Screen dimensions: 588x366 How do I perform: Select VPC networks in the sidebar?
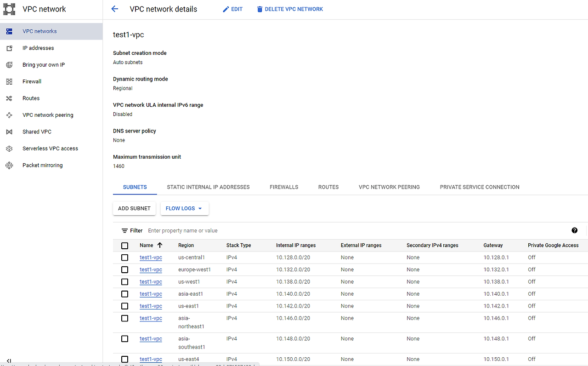[51, 31]
